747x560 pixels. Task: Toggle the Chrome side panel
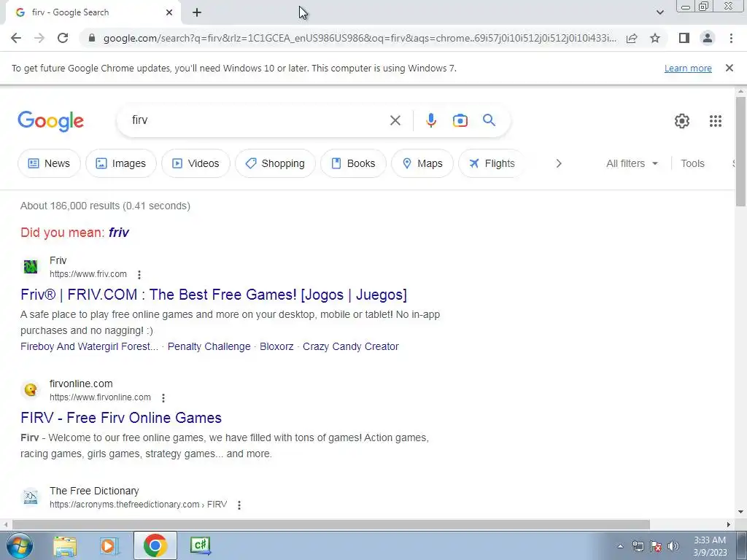684,38
